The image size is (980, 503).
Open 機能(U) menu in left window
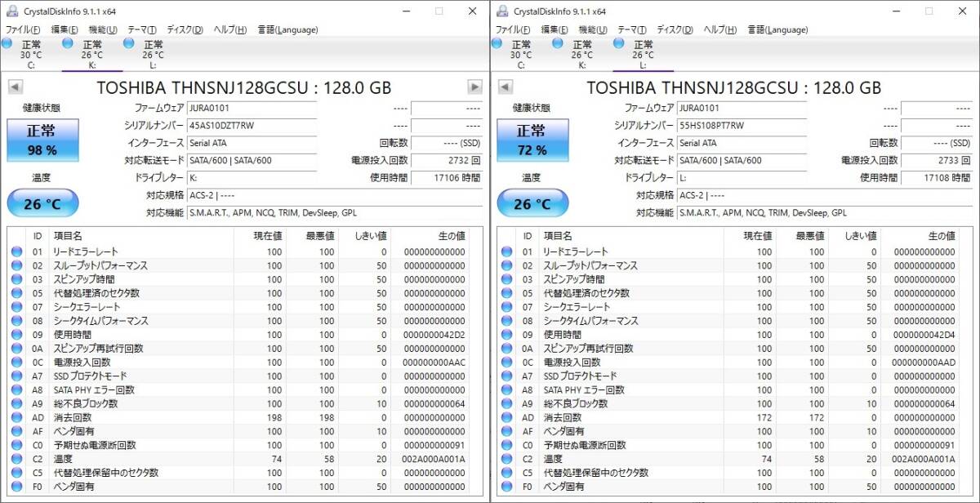point(103,30)
